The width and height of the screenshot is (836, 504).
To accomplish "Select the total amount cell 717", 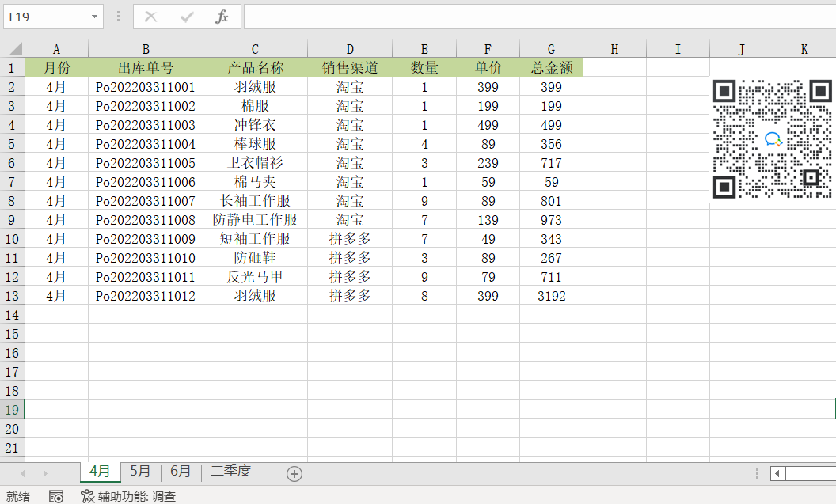I will [551, 163].
